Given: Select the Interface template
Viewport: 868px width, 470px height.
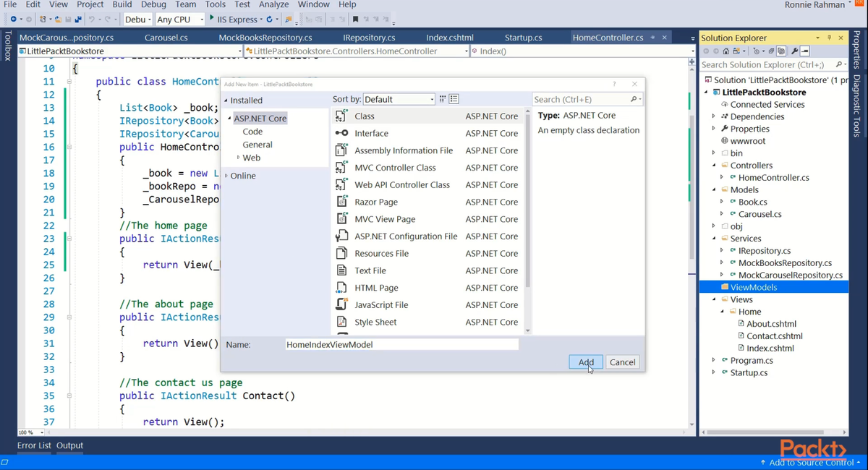Looking at the screenshot, I should (428, 133).
